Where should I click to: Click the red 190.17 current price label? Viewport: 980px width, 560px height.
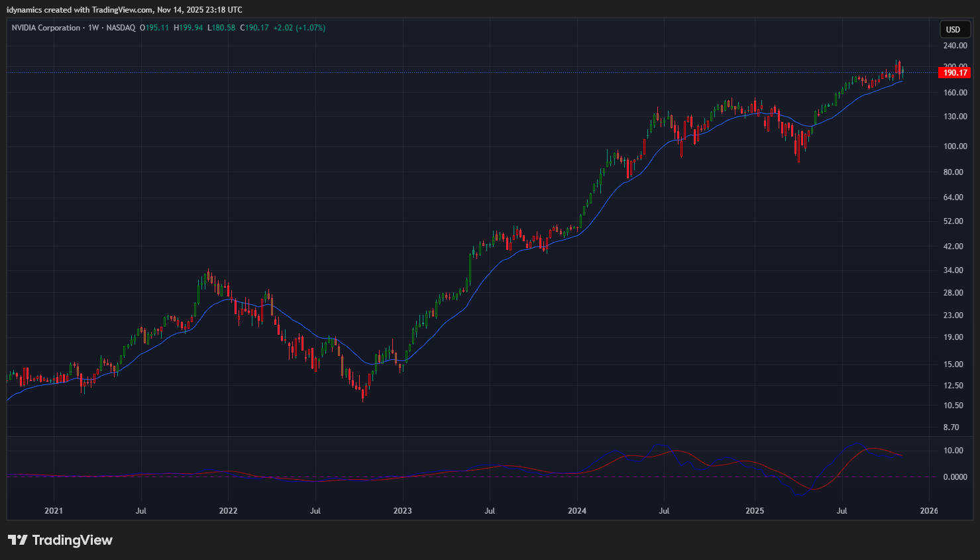coord(955,73)
